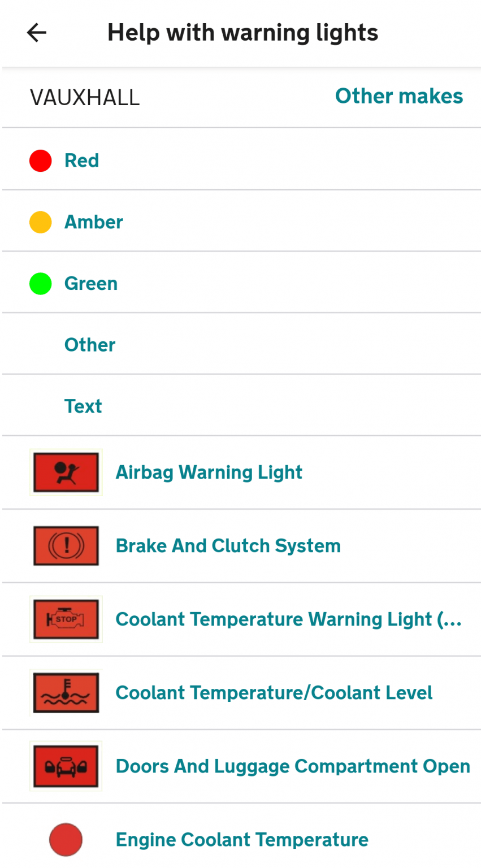Tap the open doors car icon
The image size is (481, 868).
click(x=66, y=766)
